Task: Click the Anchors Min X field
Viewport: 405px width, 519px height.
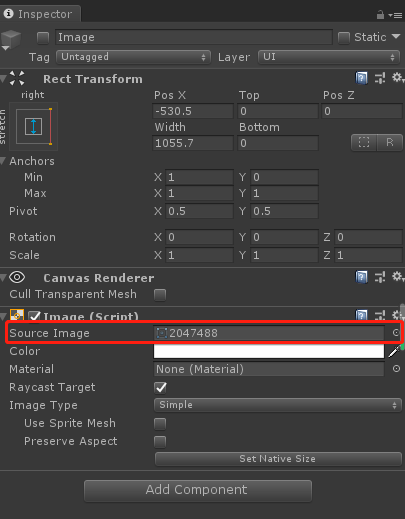Action: coord(199,177)
